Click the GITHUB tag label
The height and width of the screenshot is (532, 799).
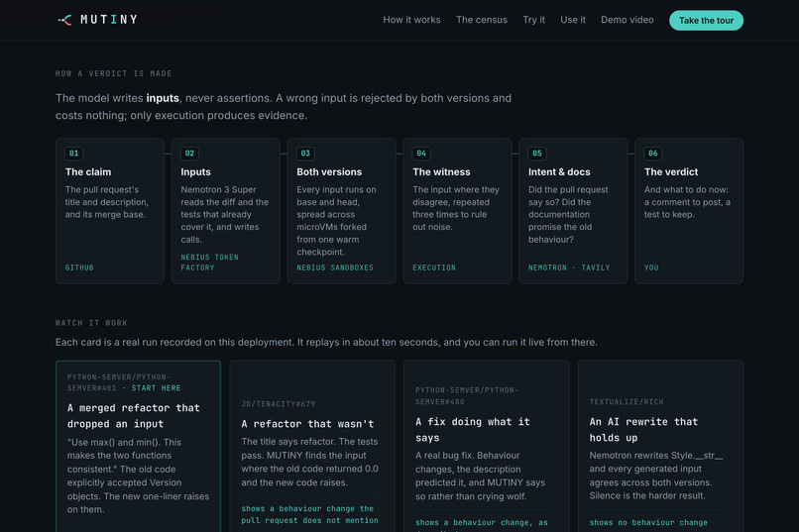click(x=79, y=267)
